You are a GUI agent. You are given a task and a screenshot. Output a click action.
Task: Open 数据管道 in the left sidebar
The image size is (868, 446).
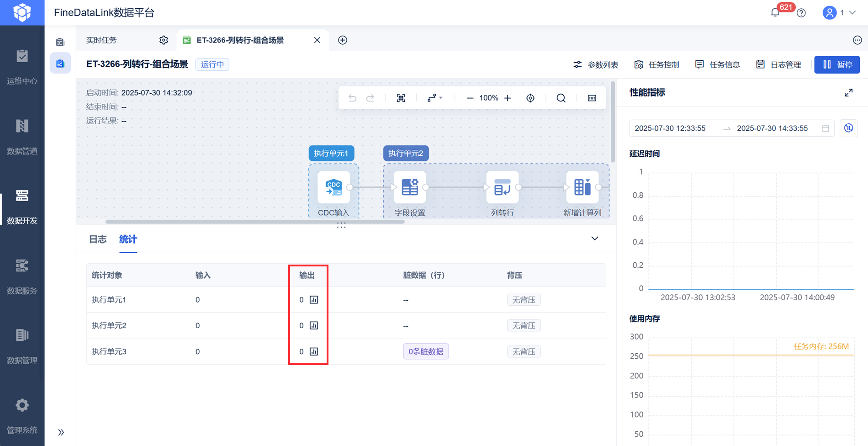(22, 137)
